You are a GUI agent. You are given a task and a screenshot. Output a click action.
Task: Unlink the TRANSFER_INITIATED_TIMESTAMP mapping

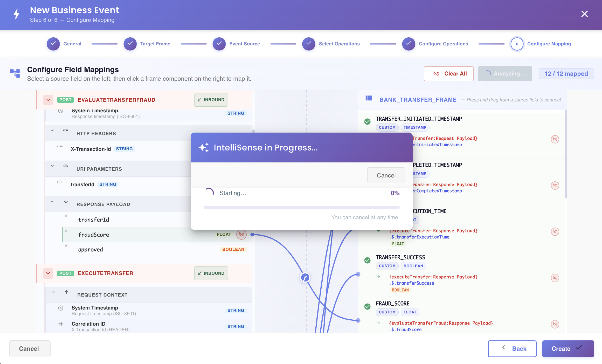click(555, 139)
